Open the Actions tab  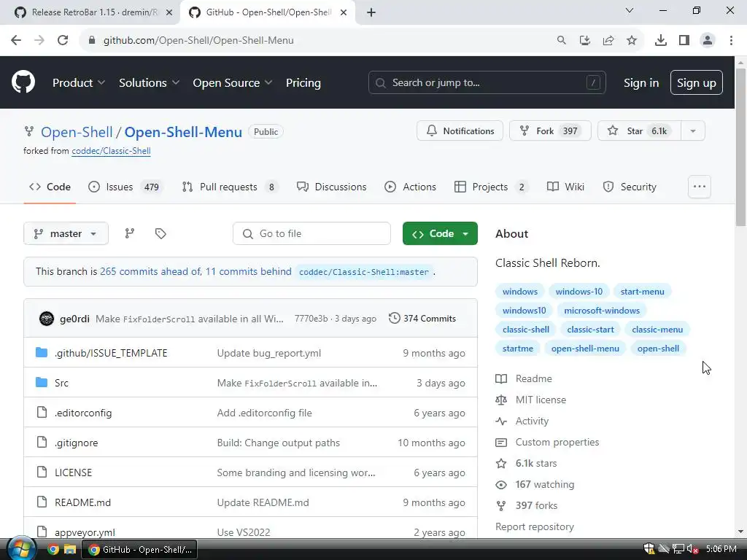(x=410, y=187)
